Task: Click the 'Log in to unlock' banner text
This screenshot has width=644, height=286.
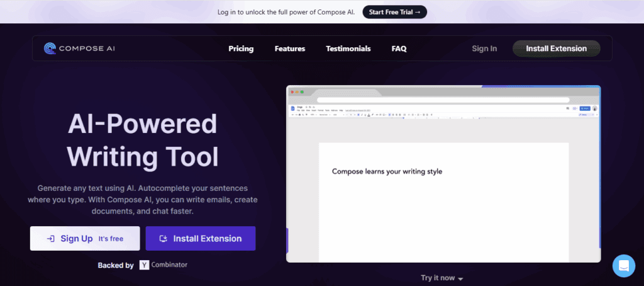Action: pyautogui.click(x=286, y=12)
